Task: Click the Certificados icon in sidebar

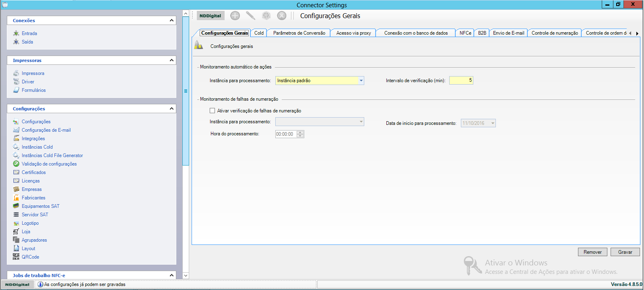Action: pos(16,172)
